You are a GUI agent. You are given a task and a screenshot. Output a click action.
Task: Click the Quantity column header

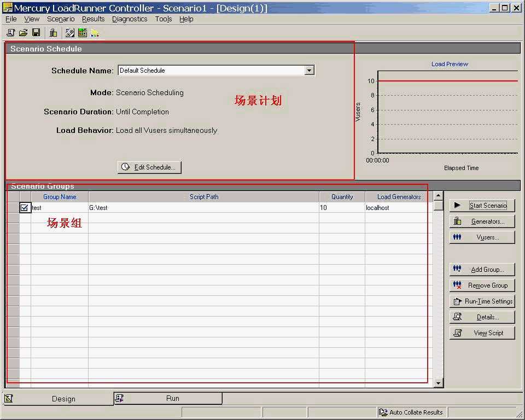(x=342, y=197)
